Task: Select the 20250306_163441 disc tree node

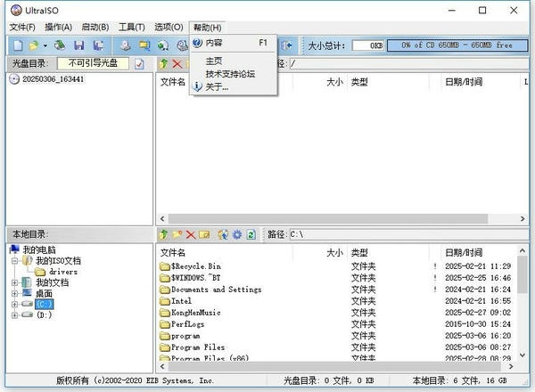Action: tap(53, 79)
